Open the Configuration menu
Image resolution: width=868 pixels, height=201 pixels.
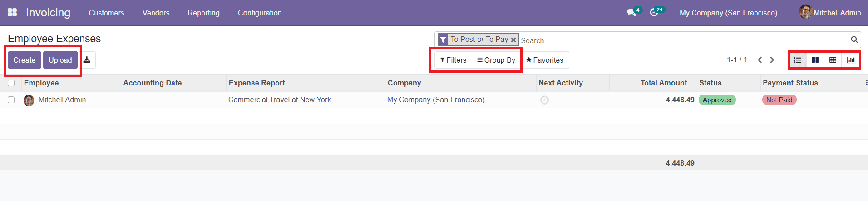260,13
